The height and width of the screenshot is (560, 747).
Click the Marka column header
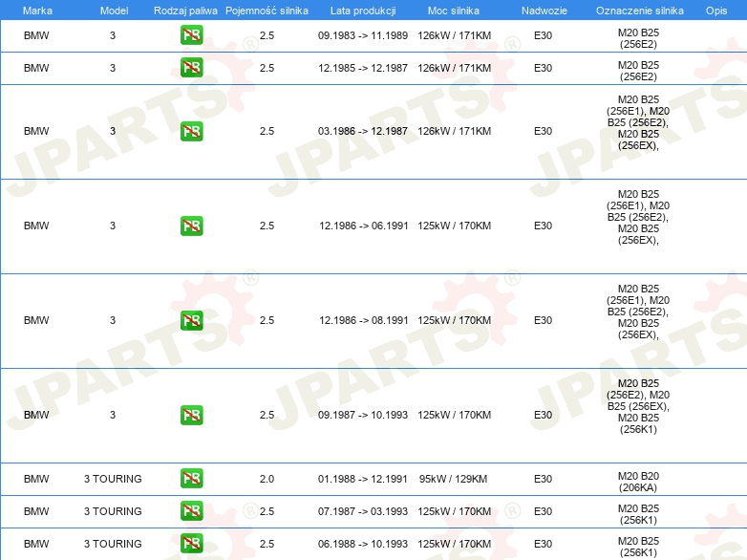coord(37,11)
